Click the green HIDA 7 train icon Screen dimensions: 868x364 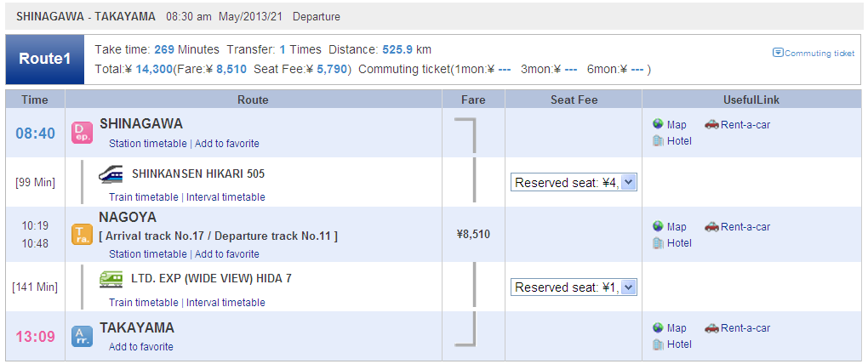pos(111,279)
